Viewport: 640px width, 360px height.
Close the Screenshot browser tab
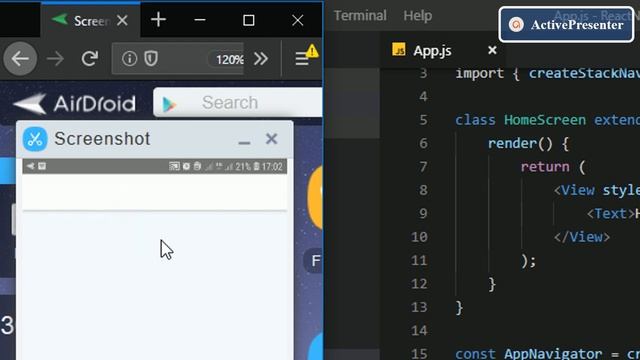point(122,20)
